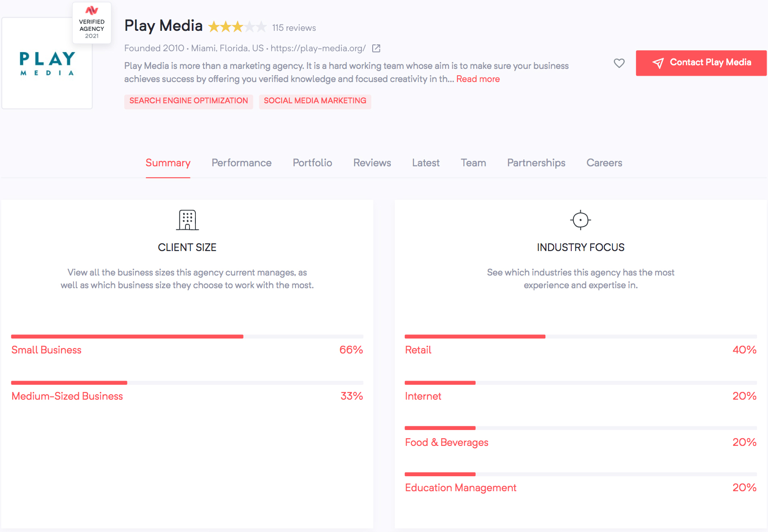
Task: Click the Play Media agency title
Action: pos(163,26)
